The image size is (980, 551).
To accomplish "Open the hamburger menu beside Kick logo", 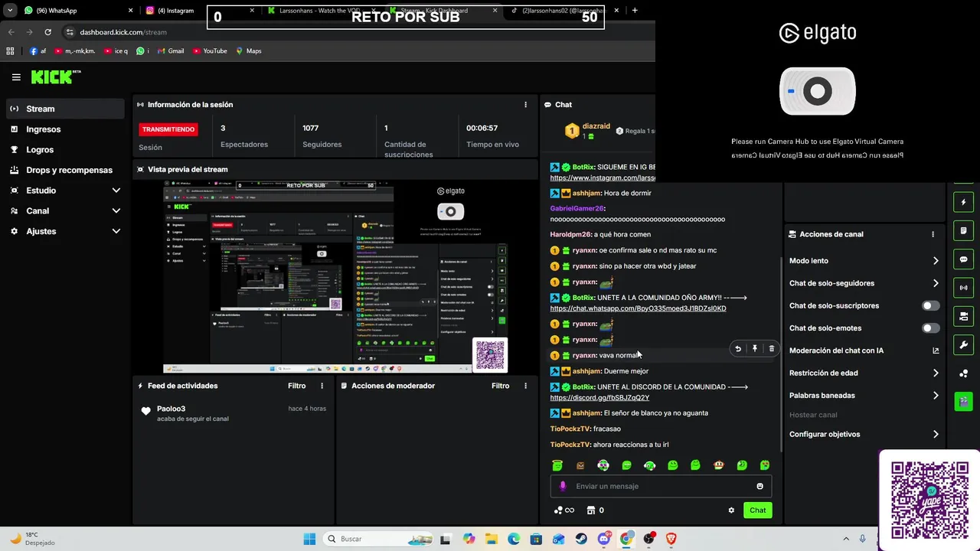I will pyautogui.click(x=16, y=77).
